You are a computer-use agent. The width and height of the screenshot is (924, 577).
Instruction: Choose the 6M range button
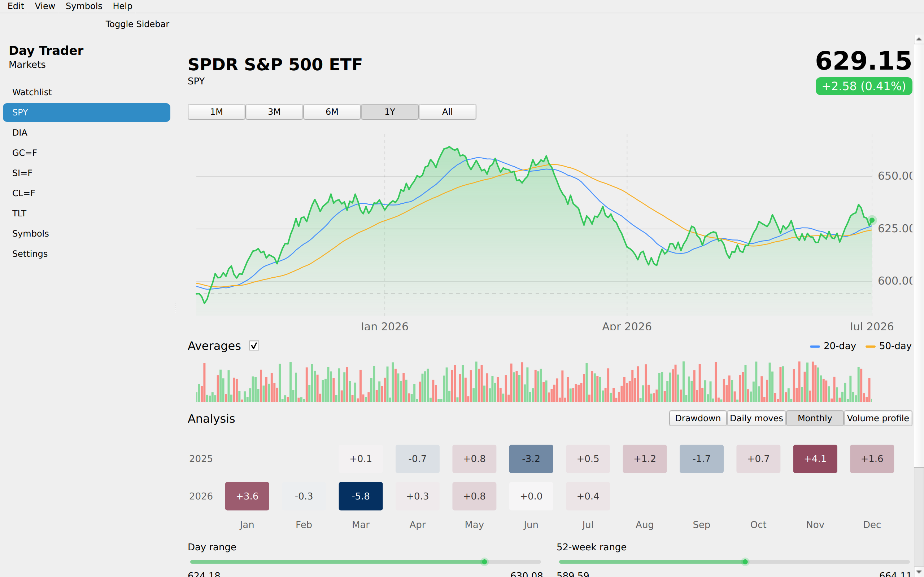[332, 112]
